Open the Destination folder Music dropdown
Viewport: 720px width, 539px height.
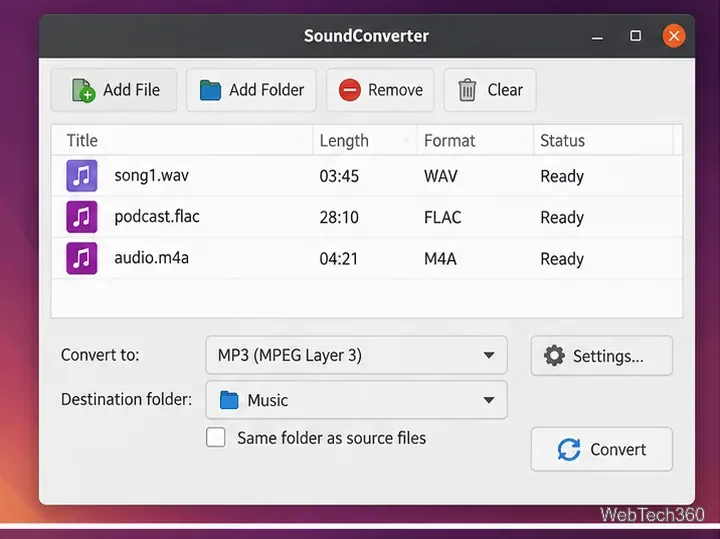pos(356,400)
